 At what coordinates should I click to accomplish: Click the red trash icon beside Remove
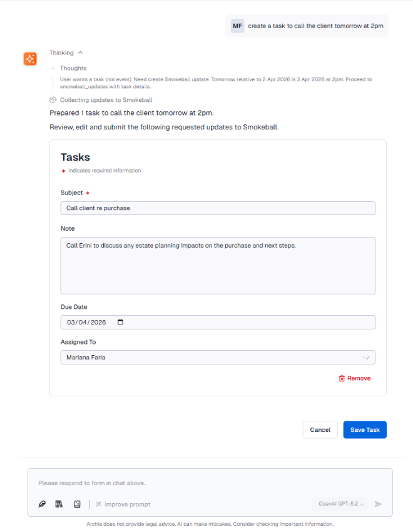point(342,378)
